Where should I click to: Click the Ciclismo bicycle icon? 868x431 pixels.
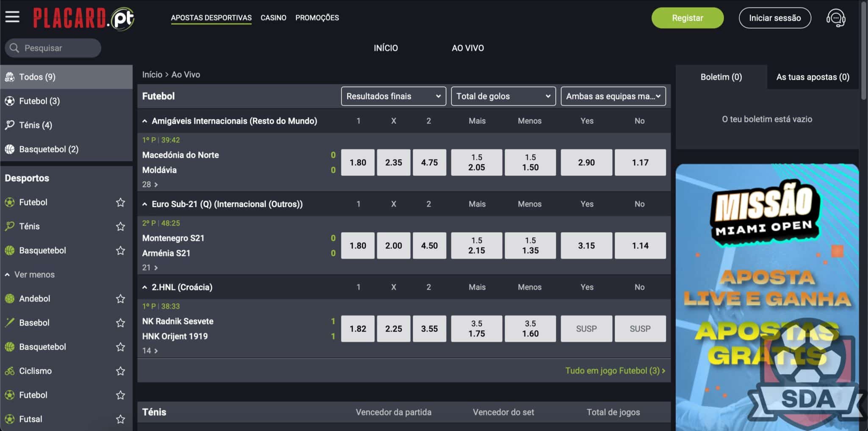coord(9,371)
